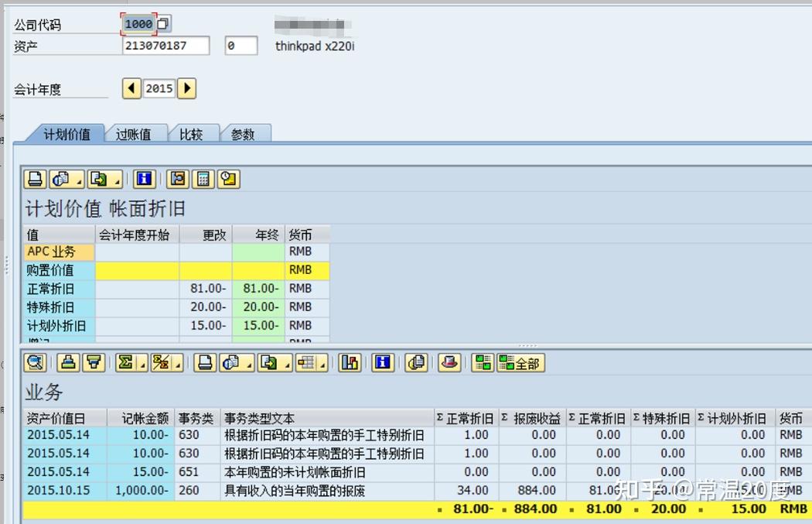Switch to the 计划价值 tab

tap(67, 134)
